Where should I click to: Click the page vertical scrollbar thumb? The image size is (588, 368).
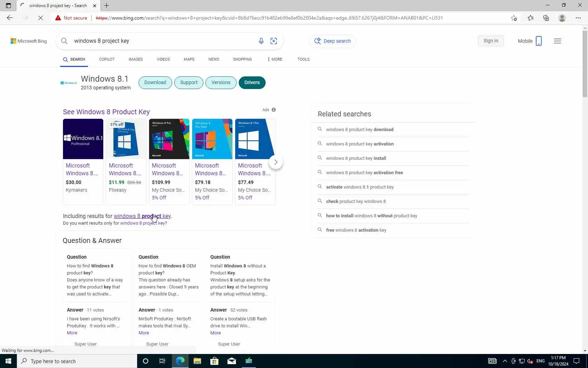pyautogui.click(x=585, y=64)
